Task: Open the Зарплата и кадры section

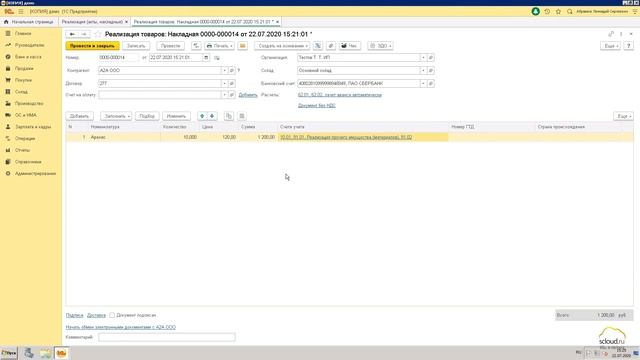Action: [33, 127]
